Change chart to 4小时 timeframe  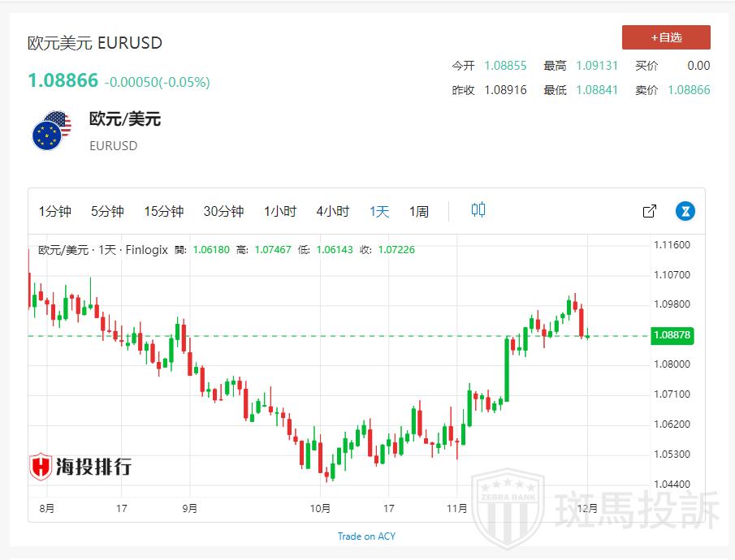[333, 211]
